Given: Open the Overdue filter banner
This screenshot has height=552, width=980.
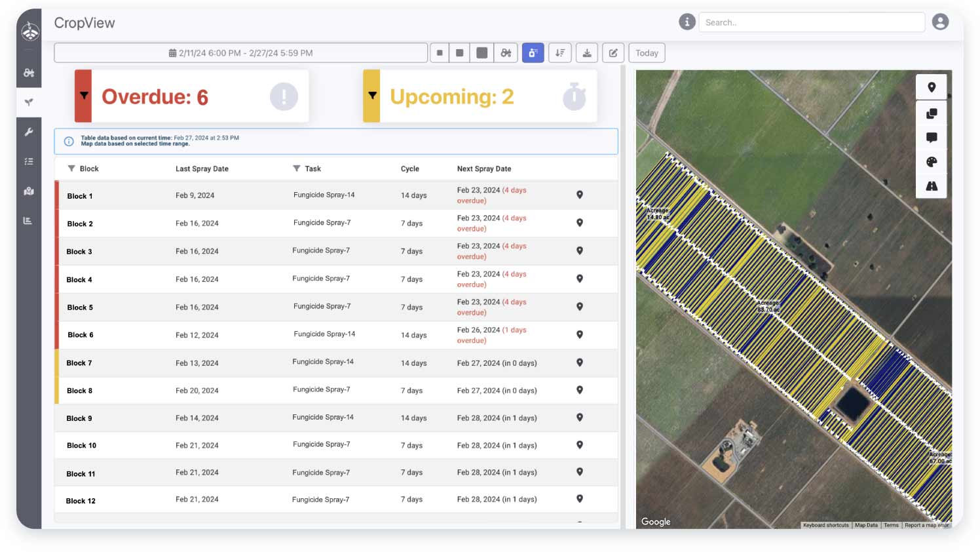Looking at the screenshot, I should (190, 96).
